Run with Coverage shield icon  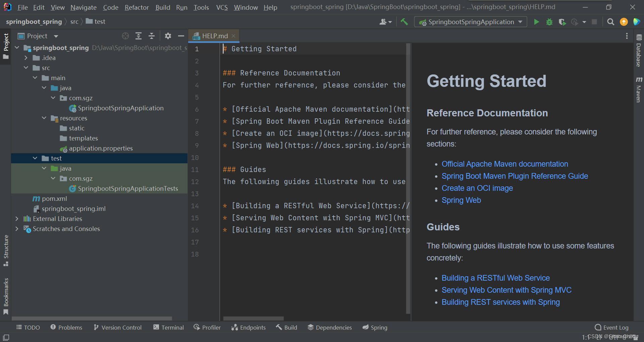point(562,22)
